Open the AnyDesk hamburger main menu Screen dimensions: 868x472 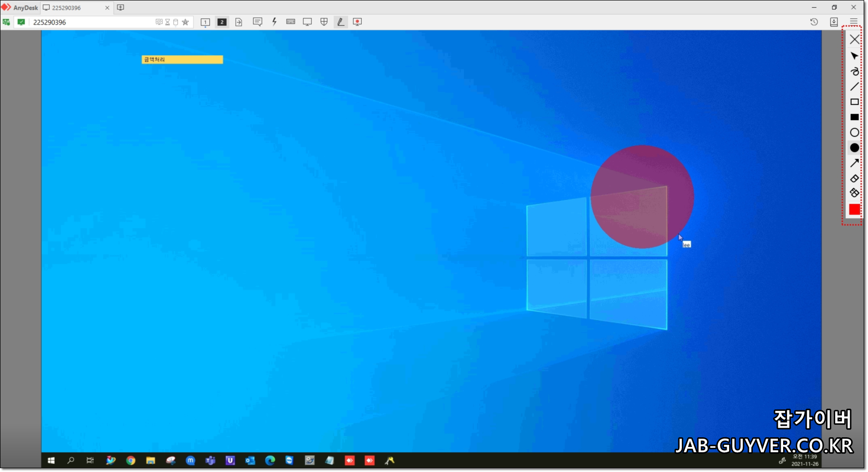click(854, 22)
